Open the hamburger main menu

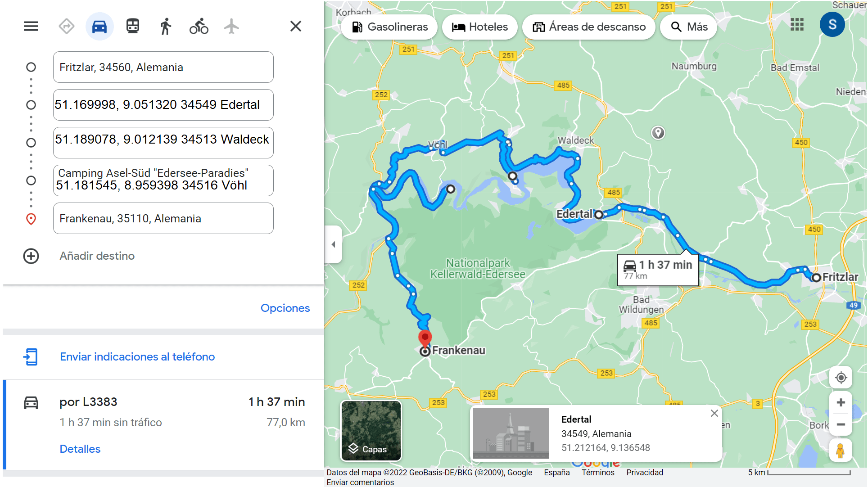(31, 26)
